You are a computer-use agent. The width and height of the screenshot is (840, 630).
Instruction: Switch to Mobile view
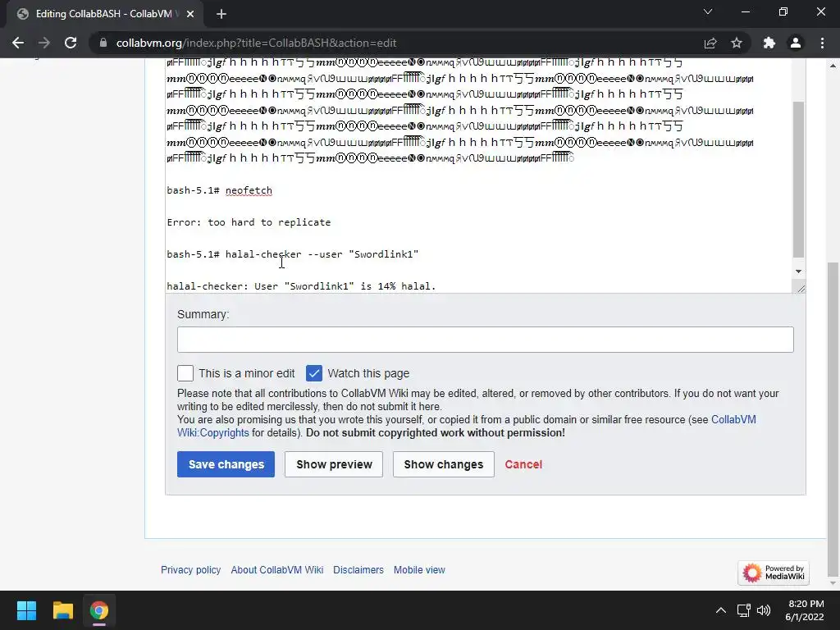coord(419,570)
